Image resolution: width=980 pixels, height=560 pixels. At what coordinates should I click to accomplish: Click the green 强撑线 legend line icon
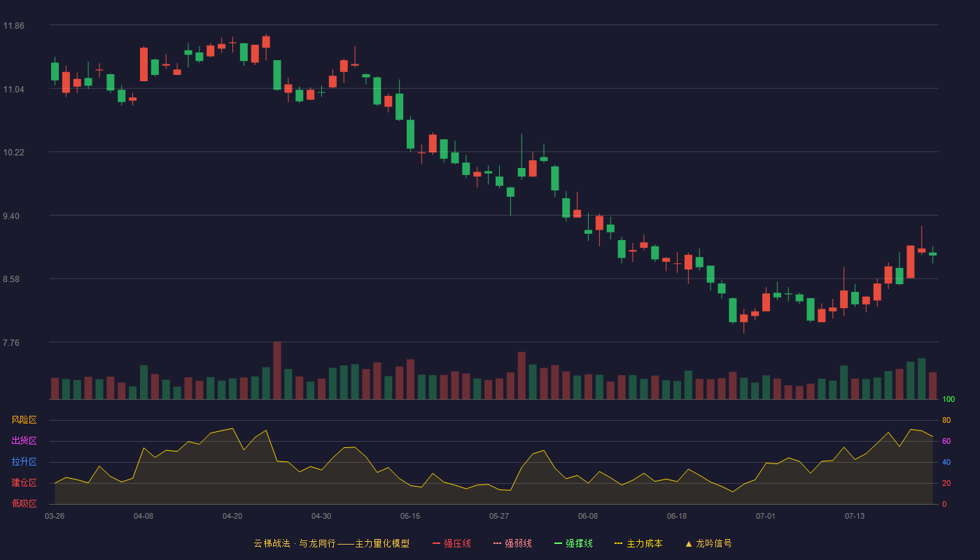point(559,543)
